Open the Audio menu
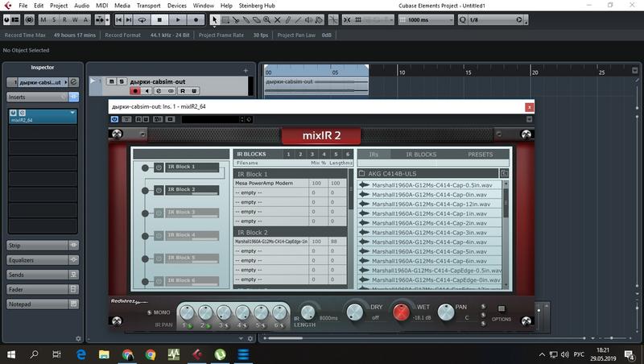Screen dimensions: 644x364 point(82,6)
